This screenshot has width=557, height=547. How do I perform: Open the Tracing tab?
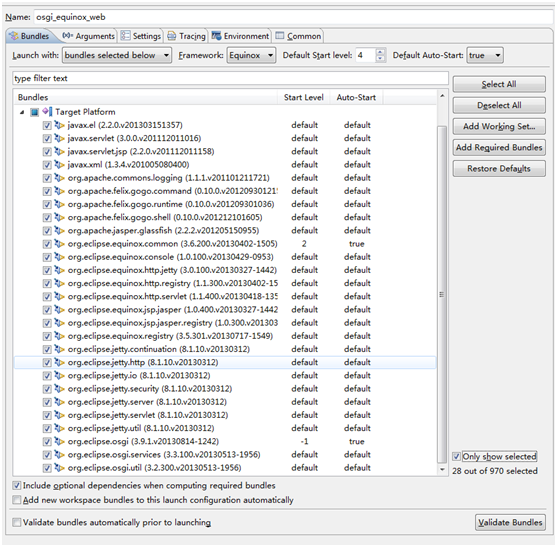(x=186, y=36)
